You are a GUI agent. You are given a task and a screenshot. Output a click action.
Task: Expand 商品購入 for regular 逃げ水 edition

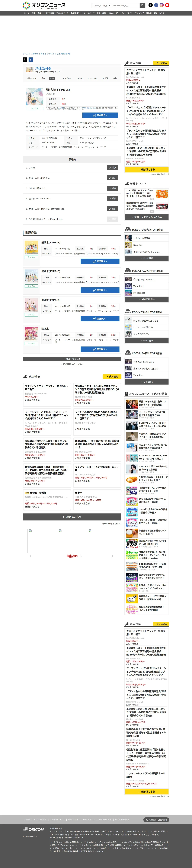click(100, 349)
